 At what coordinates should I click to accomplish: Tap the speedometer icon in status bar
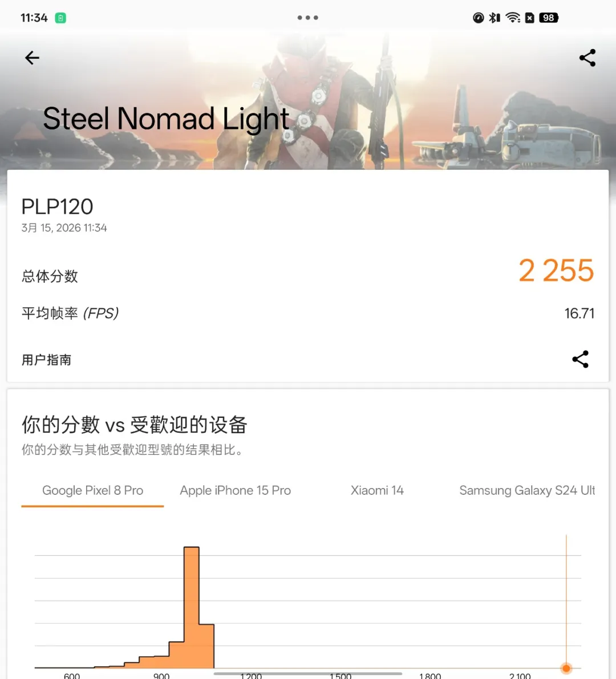click(x=478, y=18)
